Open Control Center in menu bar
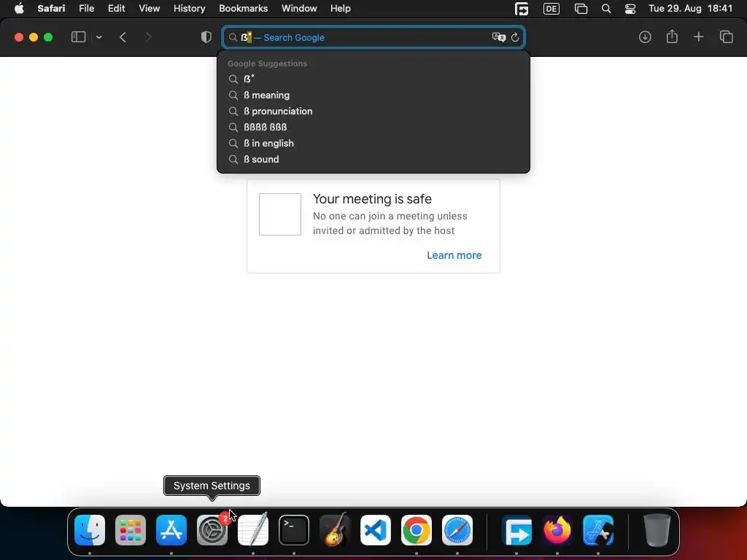This screenshot has height=560, width=747. (630, 9)
